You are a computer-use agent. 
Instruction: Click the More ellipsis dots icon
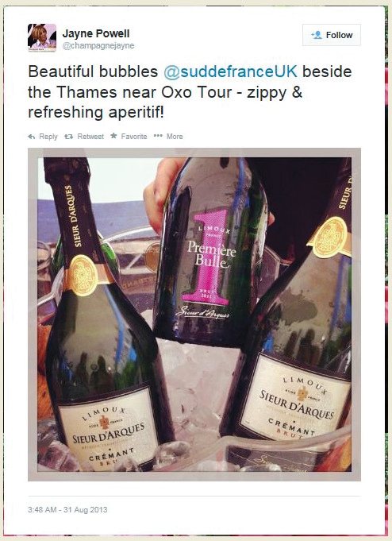(158, 136)
